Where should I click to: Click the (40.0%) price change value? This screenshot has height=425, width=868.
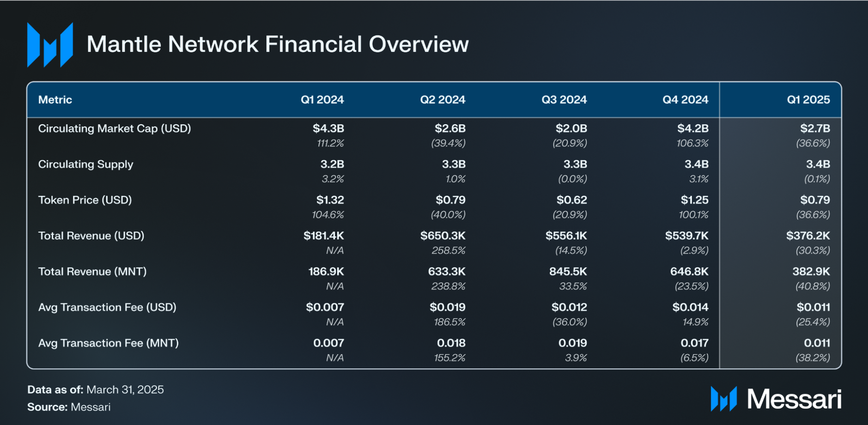click(x=448, y=215)
